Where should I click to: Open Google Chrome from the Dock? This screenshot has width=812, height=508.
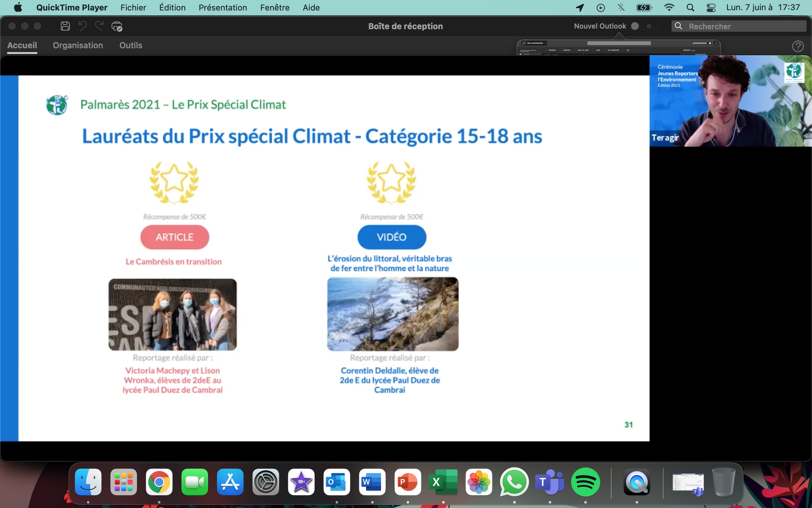tap(159, 482)
